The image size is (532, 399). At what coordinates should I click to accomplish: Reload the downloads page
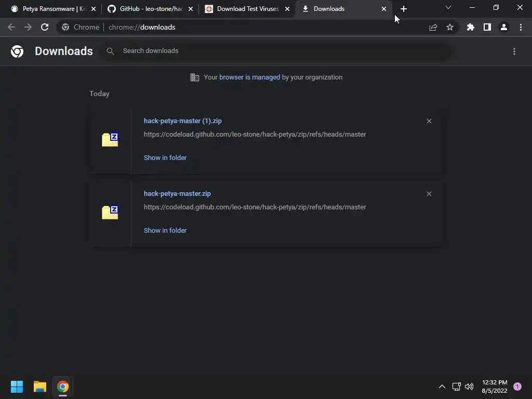pyautogui.click(x=45, y=27)
